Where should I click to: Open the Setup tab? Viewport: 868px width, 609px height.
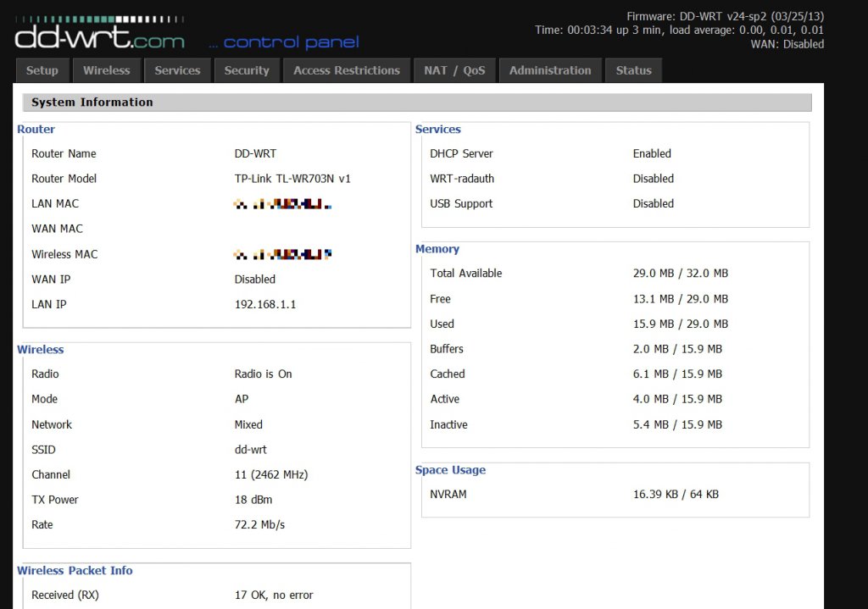pyautogui.click(x=42, y=70)
